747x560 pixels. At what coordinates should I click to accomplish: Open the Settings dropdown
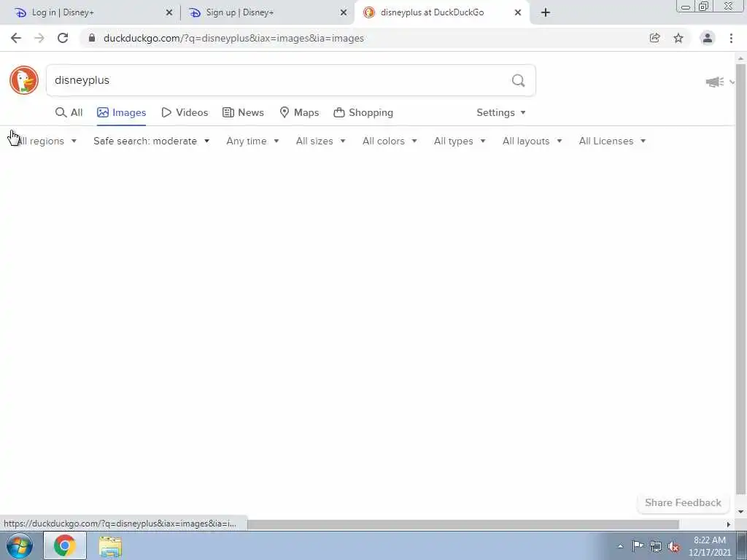pyautogui.click(x=501, y=112)
